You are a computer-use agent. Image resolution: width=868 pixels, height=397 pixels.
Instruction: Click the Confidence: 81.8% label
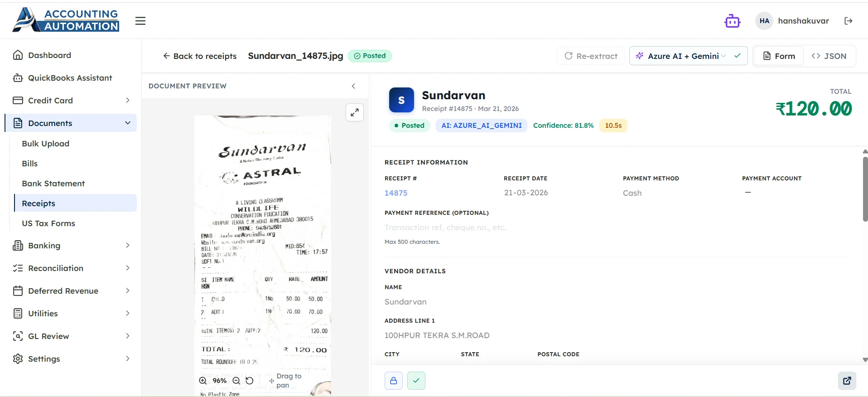click(563, 126)
